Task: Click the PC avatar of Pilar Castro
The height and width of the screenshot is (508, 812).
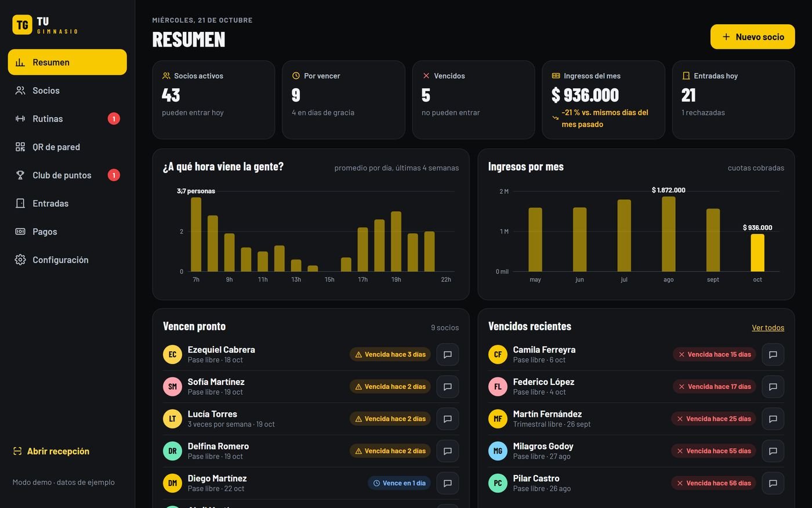Action: 498,483
